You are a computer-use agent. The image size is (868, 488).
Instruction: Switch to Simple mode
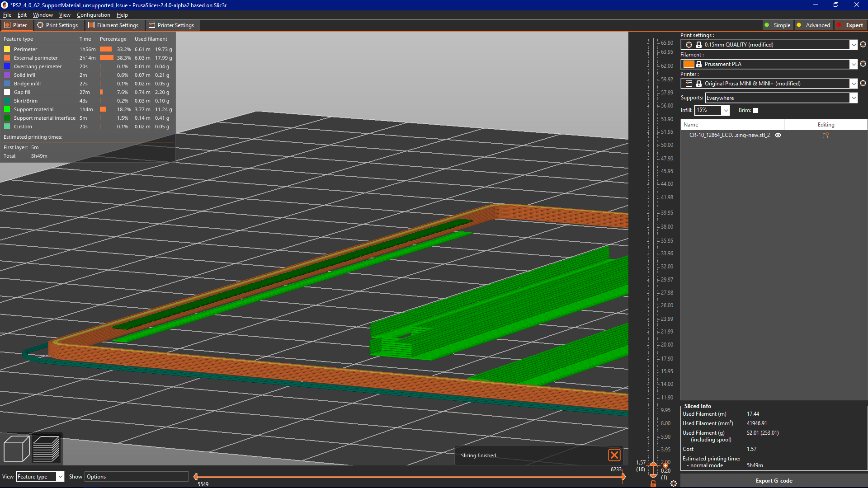click(x=778, y=25)
